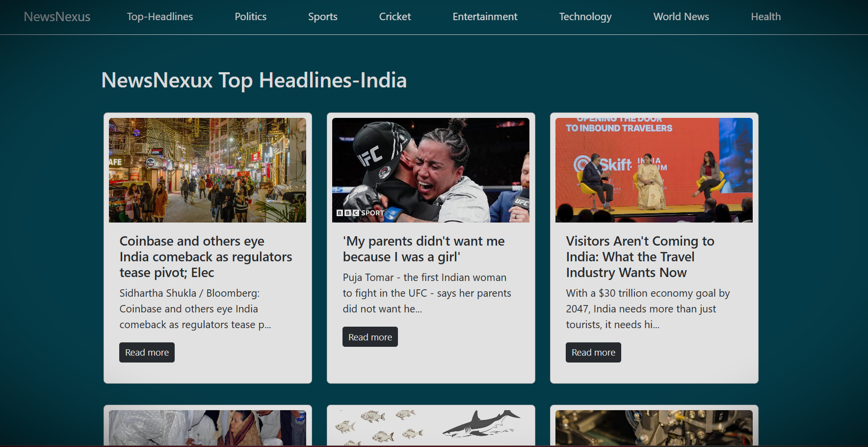Viewport: 868px width, 447px height.
Task: Click the BBC Sport UFC fighter image
Action: point(431,170)
